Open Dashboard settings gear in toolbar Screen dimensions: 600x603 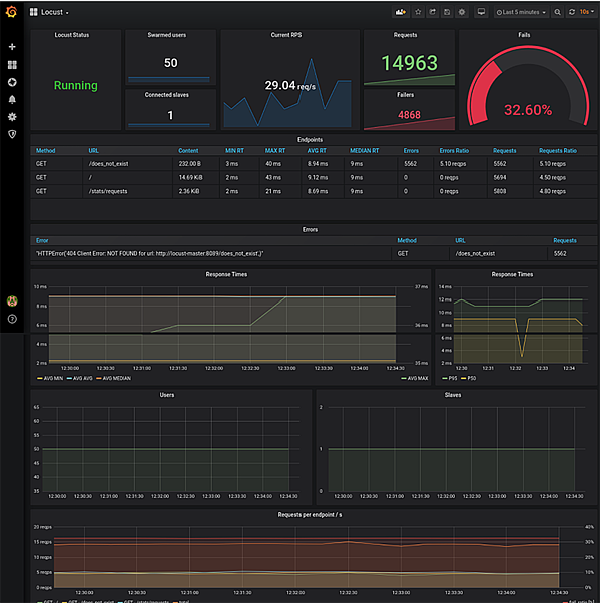click(462, 12)
